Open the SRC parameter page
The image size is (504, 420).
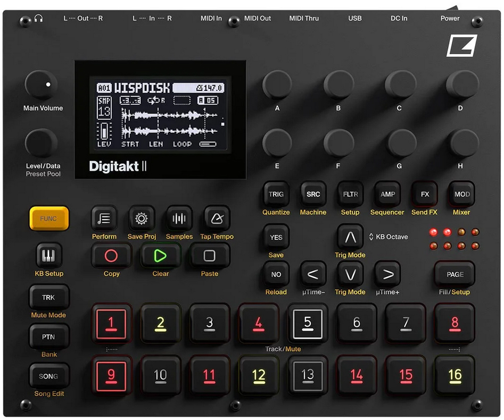[313, 195]
